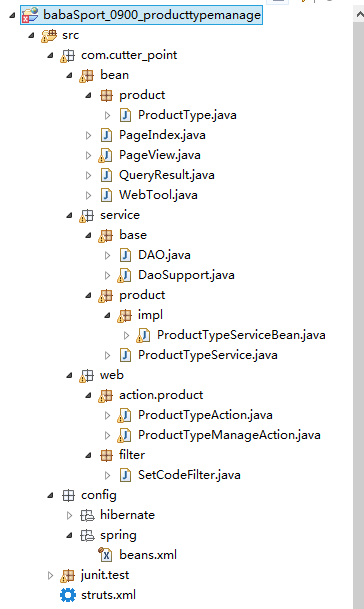Click the PageIndex.java file icon

click(106, 135)
